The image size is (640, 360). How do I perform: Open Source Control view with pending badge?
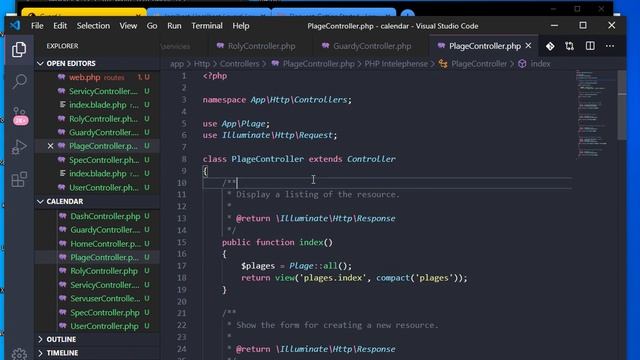pyautogui.click(x=20, y=116)
